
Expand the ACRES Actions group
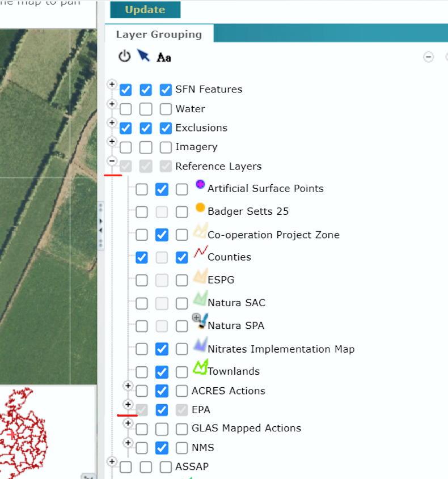point(128,385)
